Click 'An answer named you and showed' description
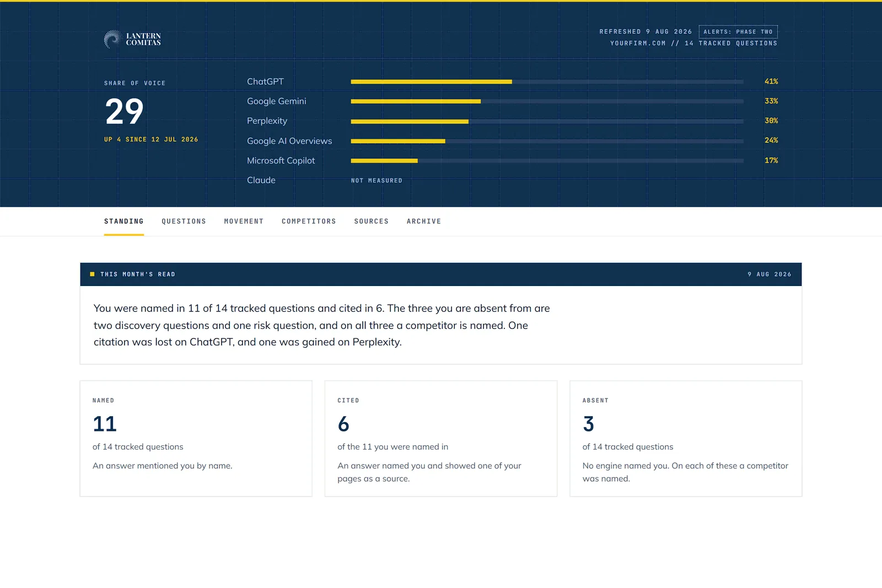882x588 pixels. pyautogui.click(x=429, y=472)
